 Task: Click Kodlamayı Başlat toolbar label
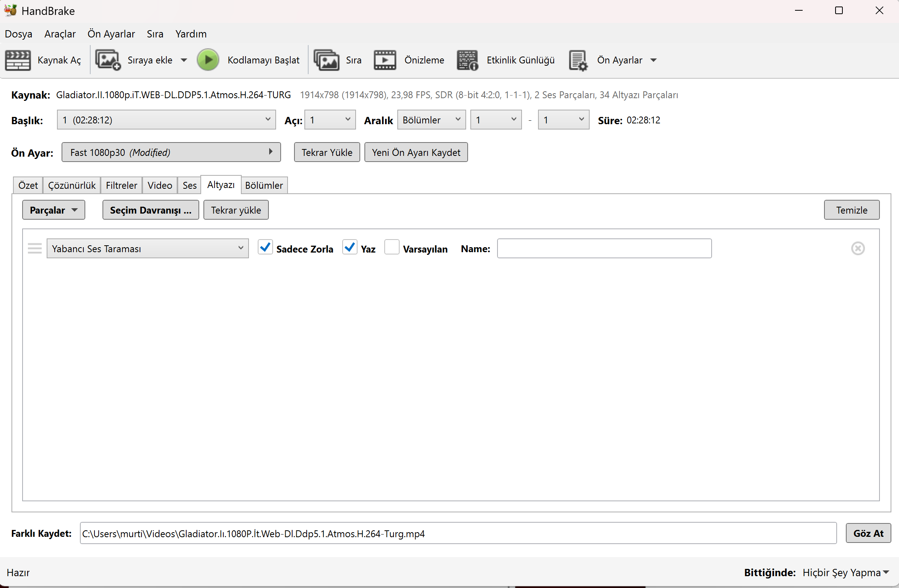pyautogui.click(x=263, y=60)
